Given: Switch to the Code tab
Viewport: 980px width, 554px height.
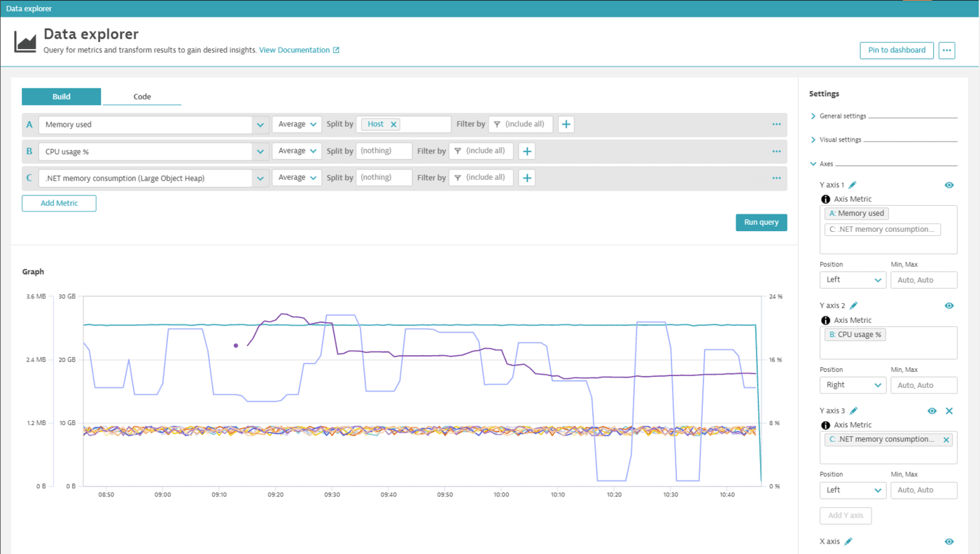Looking at the screenshot, I should tap(141, 96).
